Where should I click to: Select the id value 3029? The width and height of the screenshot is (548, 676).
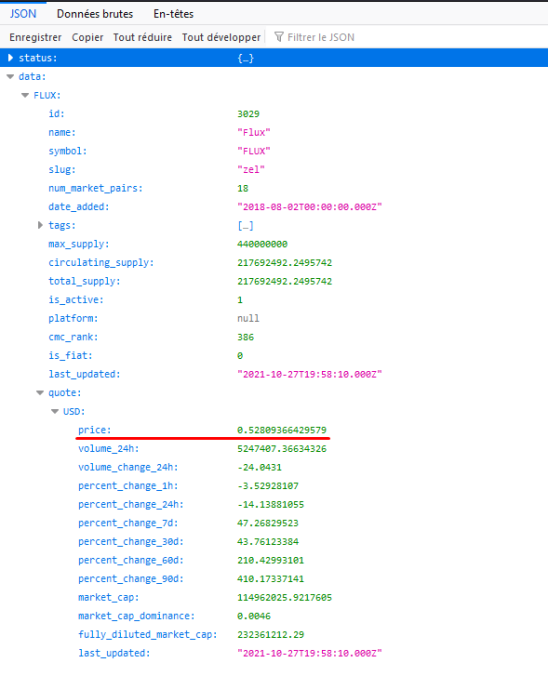point(248,114)
